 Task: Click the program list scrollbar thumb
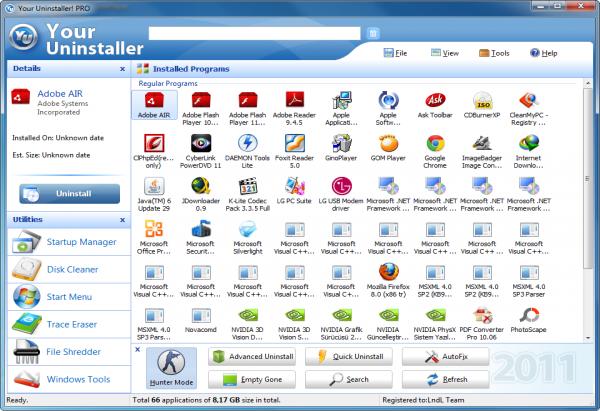click(x=588, y=178)
